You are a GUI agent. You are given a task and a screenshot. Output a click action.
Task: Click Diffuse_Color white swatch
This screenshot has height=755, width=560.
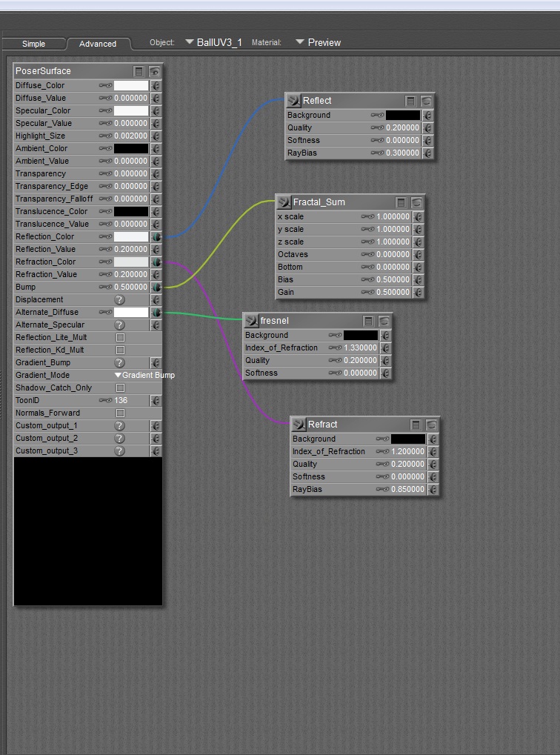tap(131, 86)
